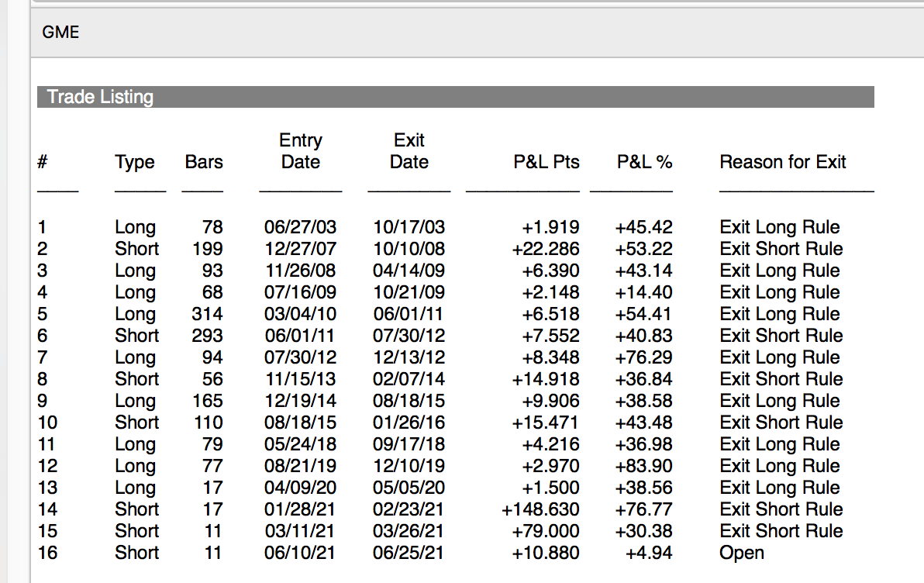Screen dimensions: 924x583
Task: Click the +79.000 P&L points value
Action: (546, 531)
